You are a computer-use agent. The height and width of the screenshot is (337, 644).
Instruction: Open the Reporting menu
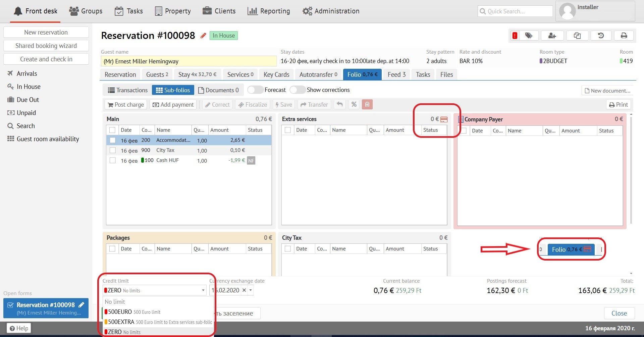tap(269, 11)
